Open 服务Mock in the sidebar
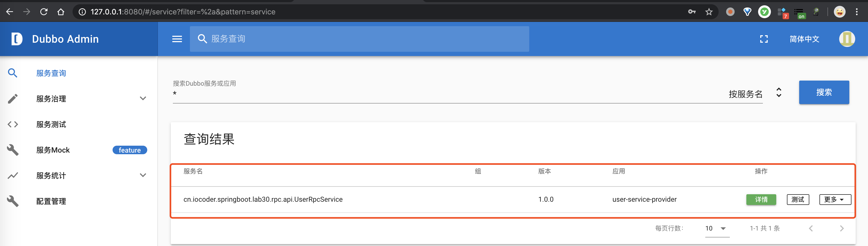 pos(53,150)
